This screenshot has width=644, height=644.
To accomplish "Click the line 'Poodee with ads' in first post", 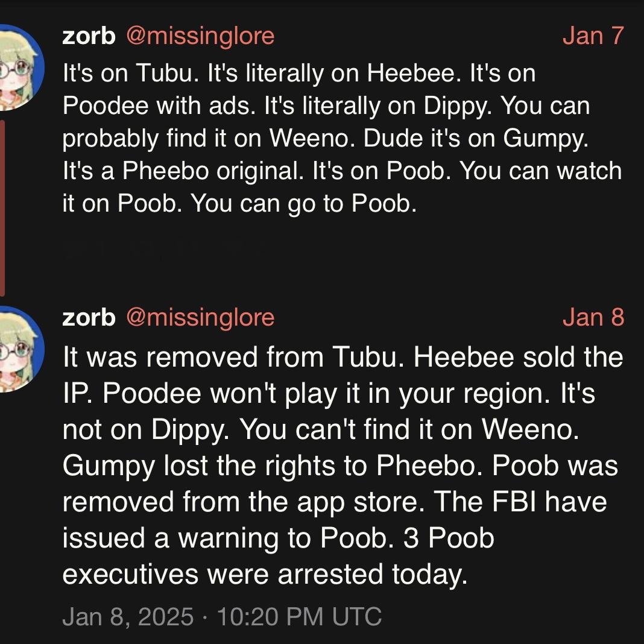I will tap(326, 106).
